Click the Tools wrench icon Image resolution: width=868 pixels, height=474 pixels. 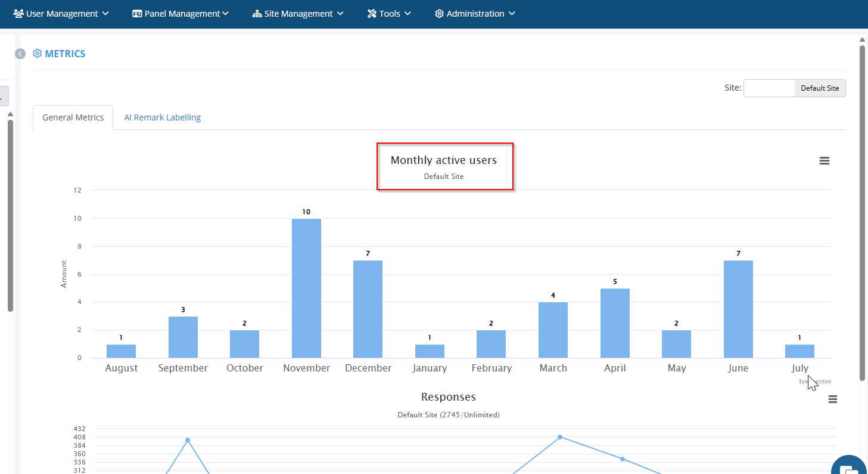point(372,13)
